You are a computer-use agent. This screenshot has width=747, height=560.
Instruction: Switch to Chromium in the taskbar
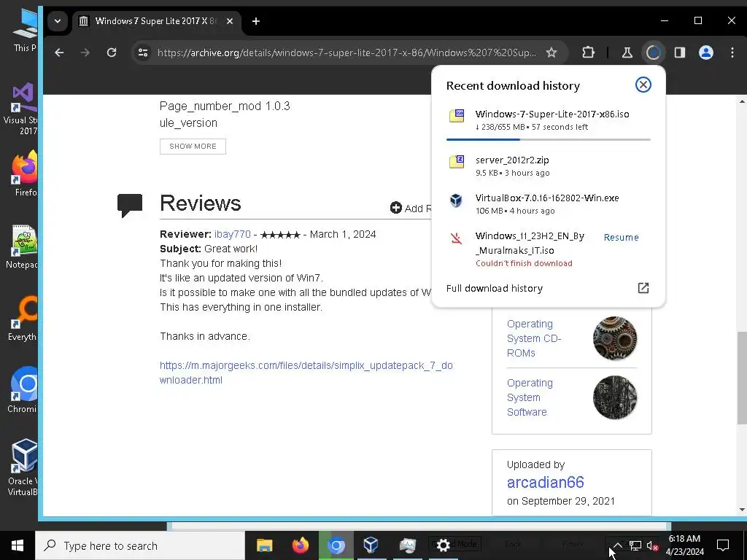(x=336, y=545)
